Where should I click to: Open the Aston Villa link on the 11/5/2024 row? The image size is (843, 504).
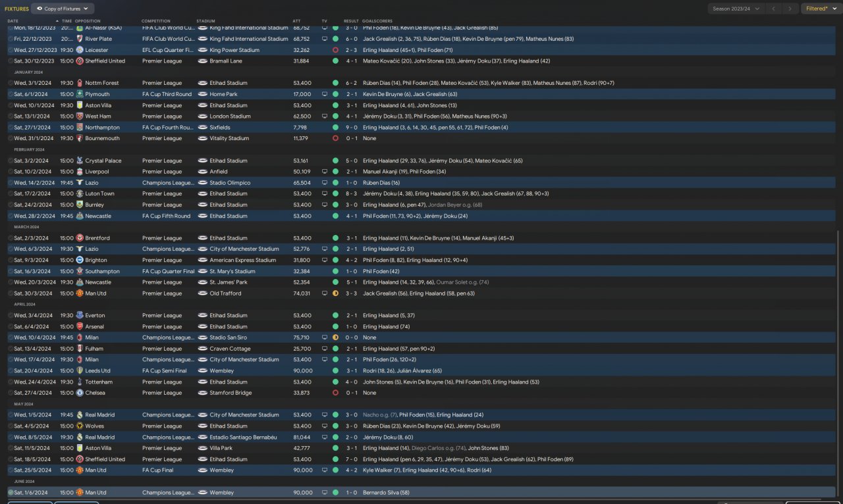tap(99, 448)
